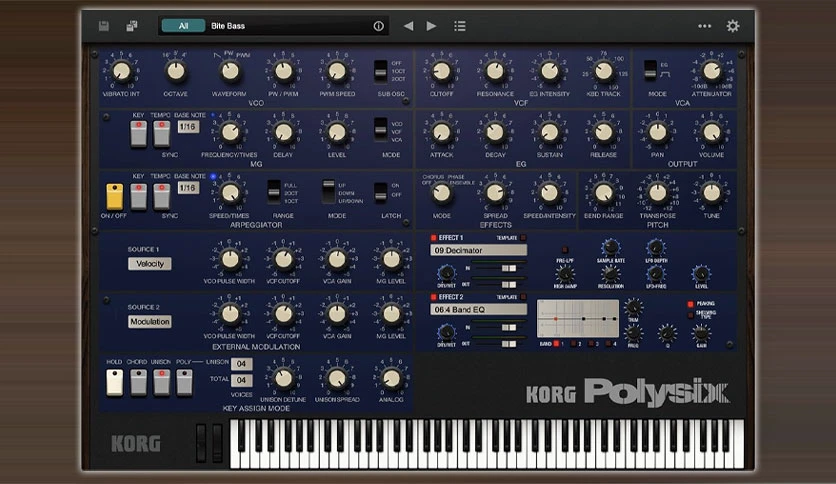Open the preset list icon

tap(460, 26)
